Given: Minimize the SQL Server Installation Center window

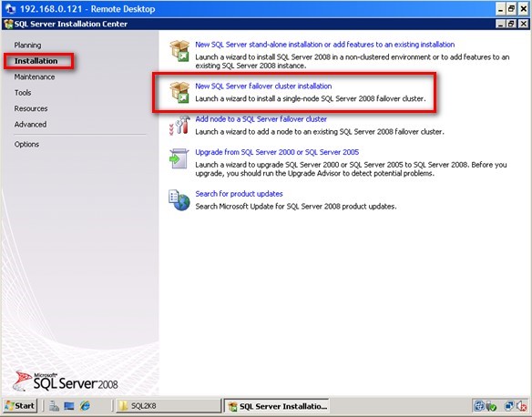Looking at the screenshot, I should click(500, 24).
